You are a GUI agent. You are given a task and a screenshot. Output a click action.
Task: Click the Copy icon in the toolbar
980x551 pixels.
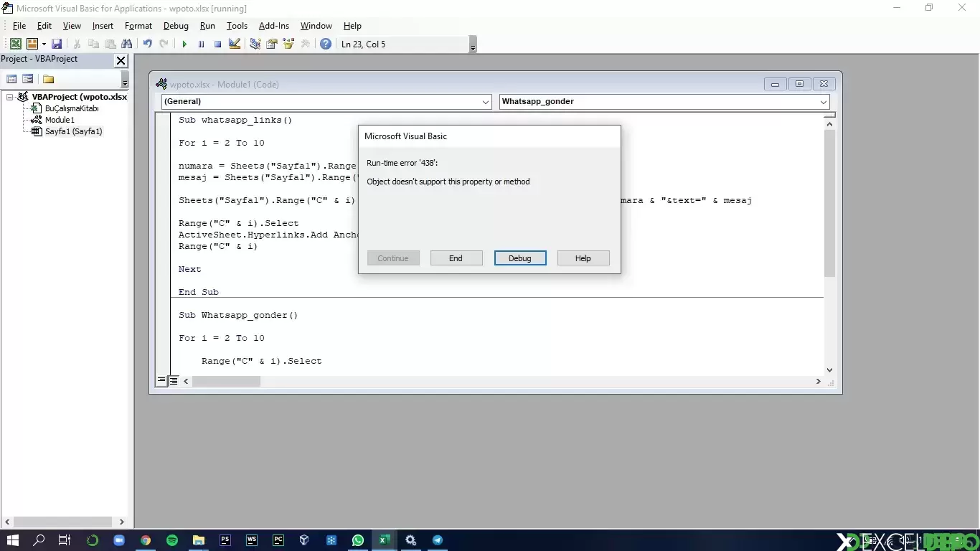tap(93, 44)
